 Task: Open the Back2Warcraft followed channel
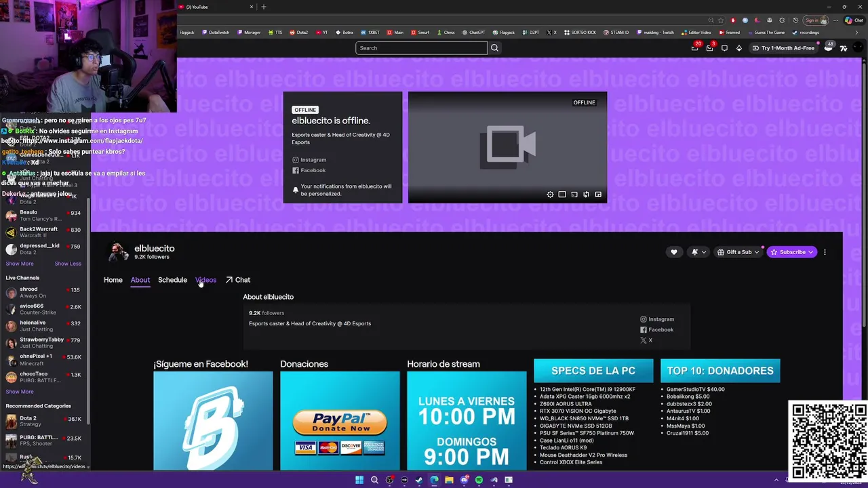(x=43, y=232)
